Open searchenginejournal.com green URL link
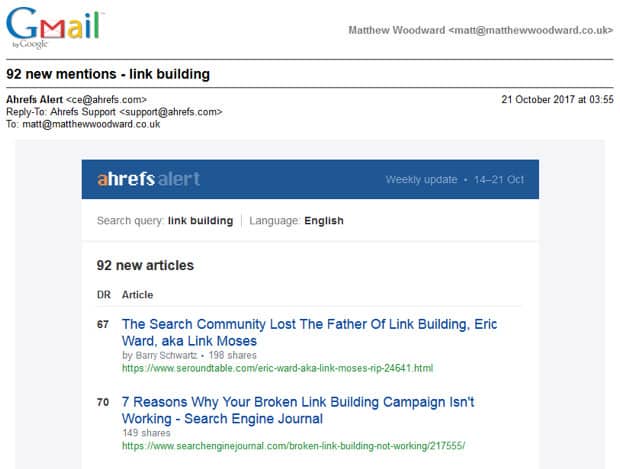The width and height of the screenshot is (620, 469). tap(293, 446)
